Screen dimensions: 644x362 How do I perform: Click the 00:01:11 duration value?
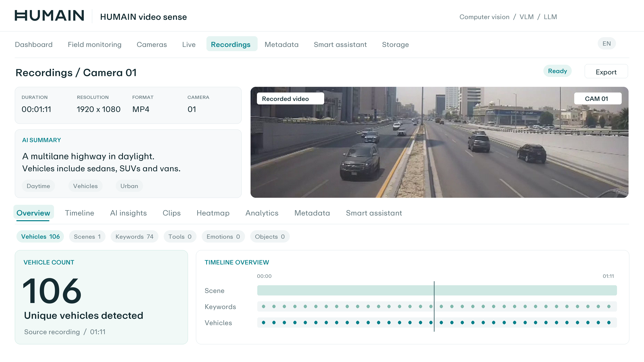[36, 109]
